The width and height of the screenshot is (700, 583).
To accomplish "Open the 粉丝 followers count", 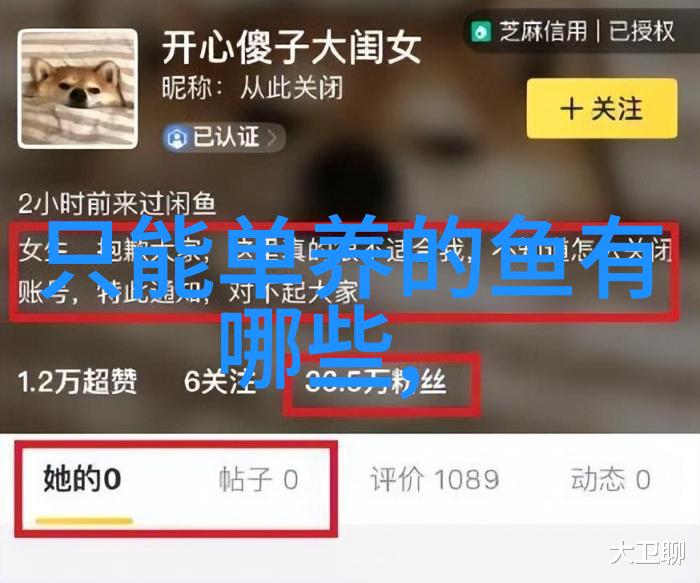I will [x=375, y=383].
